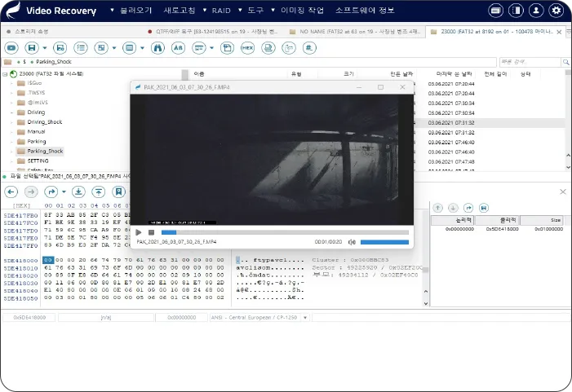Click the gear settings icon in header
Image resolution: width=572 pixels, height=392 pixels.
556,11
